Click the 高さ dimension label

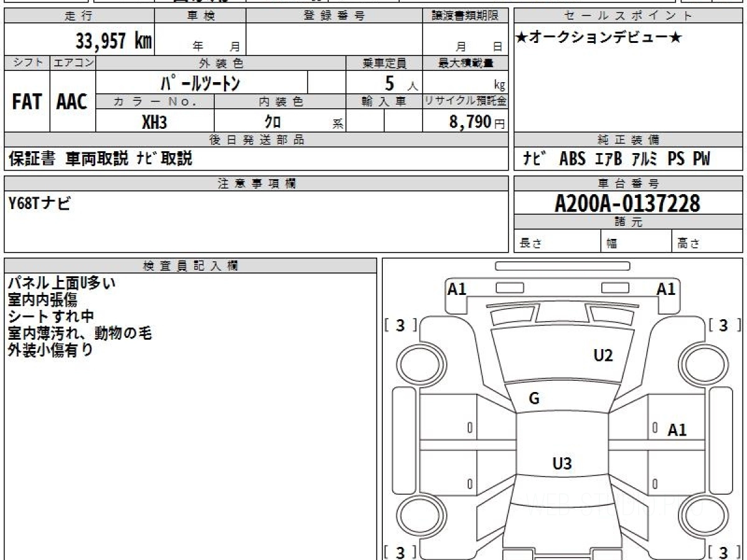click(689, 244)
